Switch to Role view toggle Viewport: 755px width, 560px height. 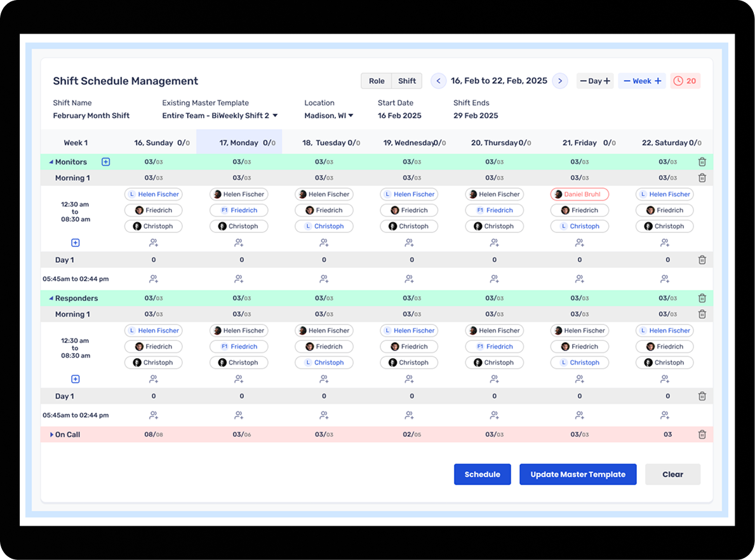click(x=377, y=81)
